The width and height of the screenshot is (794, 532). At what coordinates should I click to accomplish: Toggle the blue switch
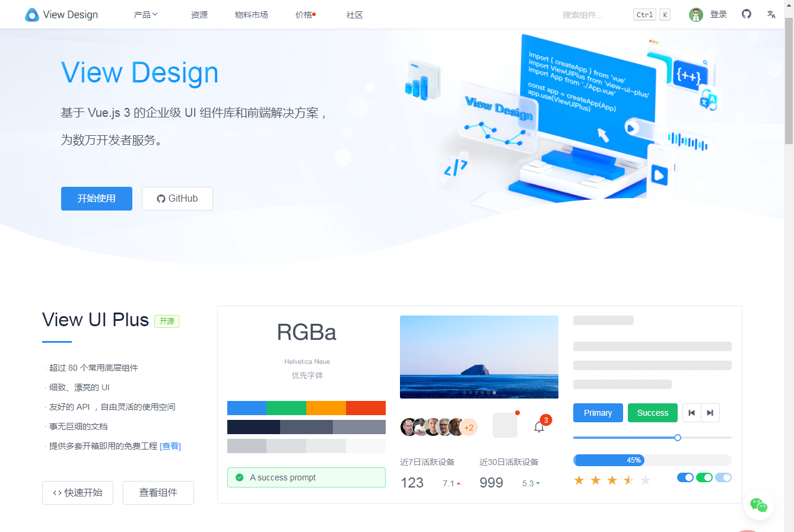point(685,477)
